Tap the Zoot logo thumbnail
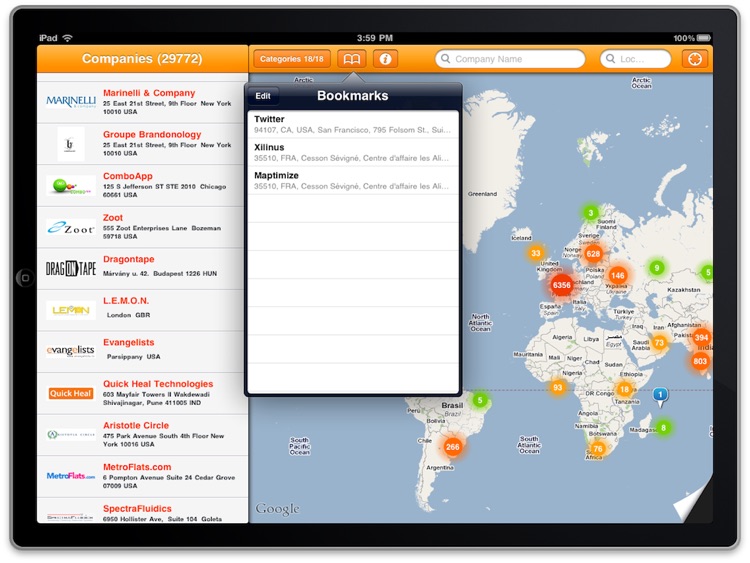The height and width of the screenshot is (563, 750). click(x=71, y=228)
